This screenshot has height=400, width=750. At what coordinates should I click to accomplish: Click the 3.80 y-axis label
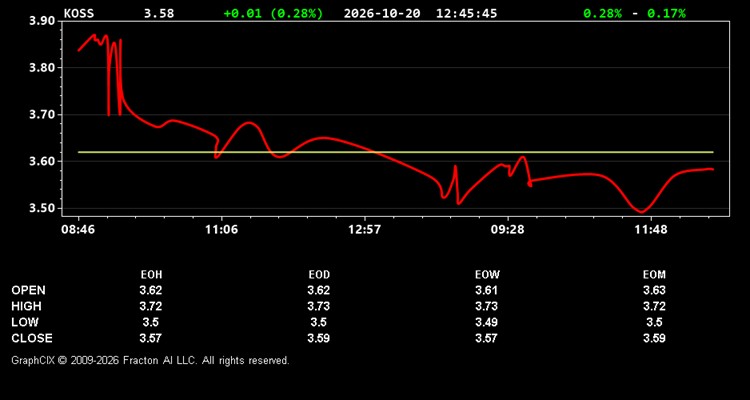(42, 68)
